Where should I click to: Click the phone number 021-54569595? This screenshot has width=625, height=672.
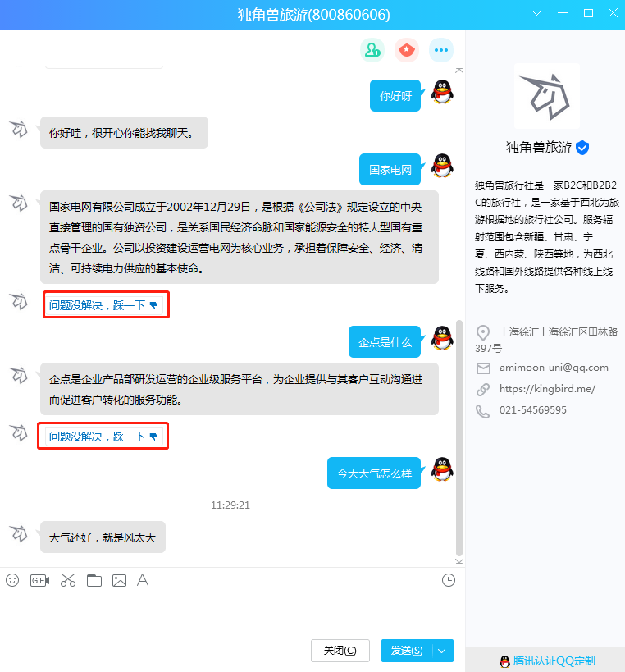click(532, 410)
